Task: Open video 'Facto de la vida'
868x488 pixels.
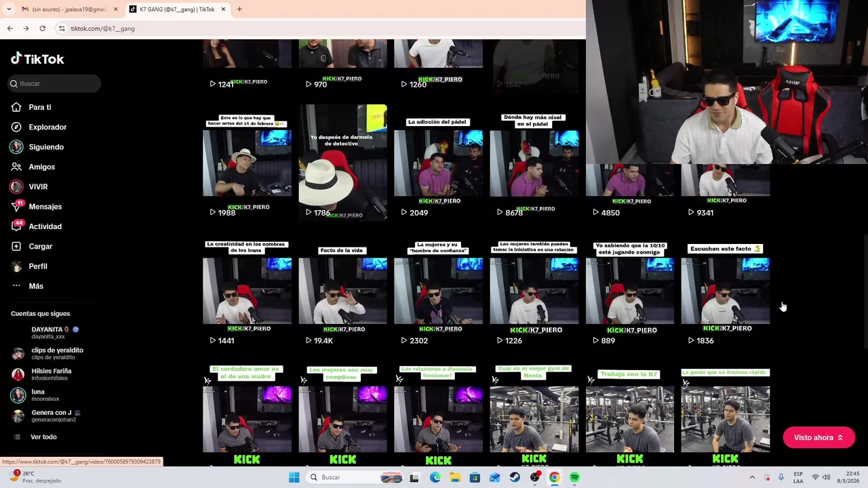Action: click(342, 291)
